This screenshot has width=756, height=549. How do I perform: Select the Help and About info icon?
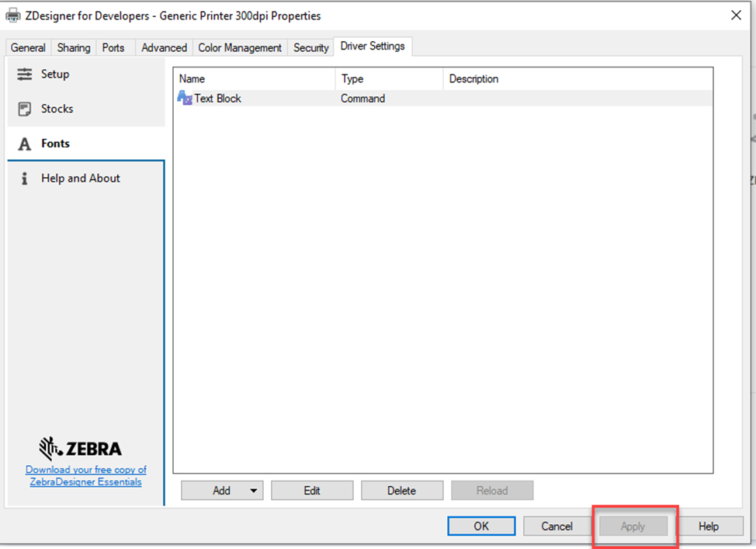[x=24, y=178]
